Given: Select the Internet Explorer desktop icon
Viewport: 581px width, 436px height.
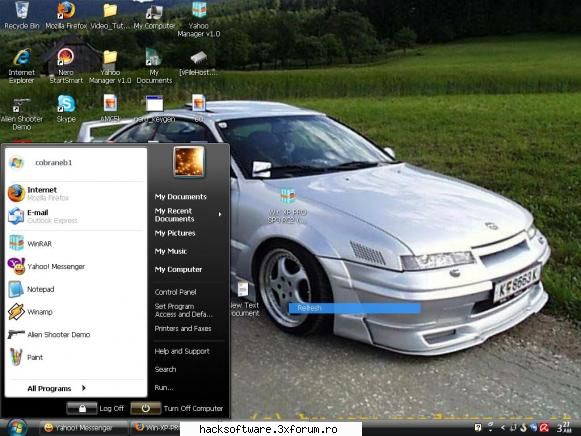Looking at the screenshot, I should (x=21, y=66).
